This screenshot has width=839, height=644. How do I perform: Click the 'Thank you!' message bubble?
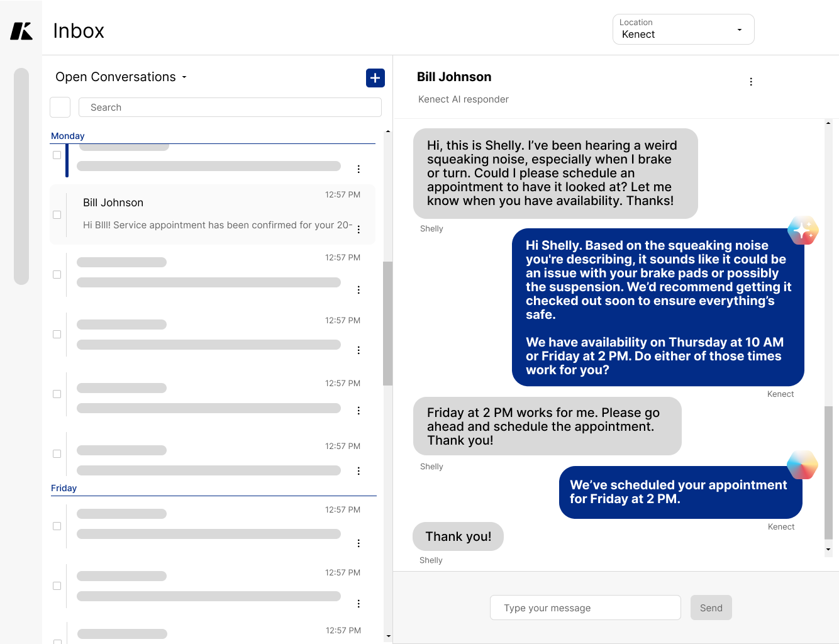pyautogui.click(x=458, y=536)
